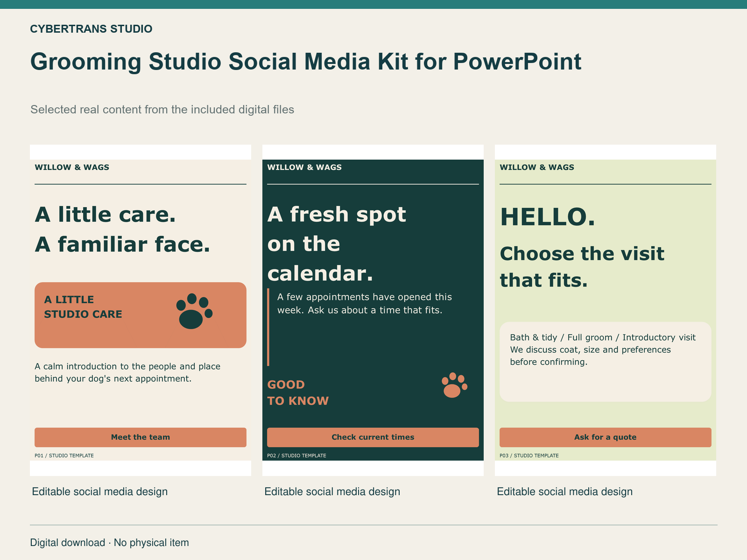The height and width of the screenshot is (560, 747).
Task: Click the P01 / STUDIO TEMPLATE footer label
Action: point(64,455)
